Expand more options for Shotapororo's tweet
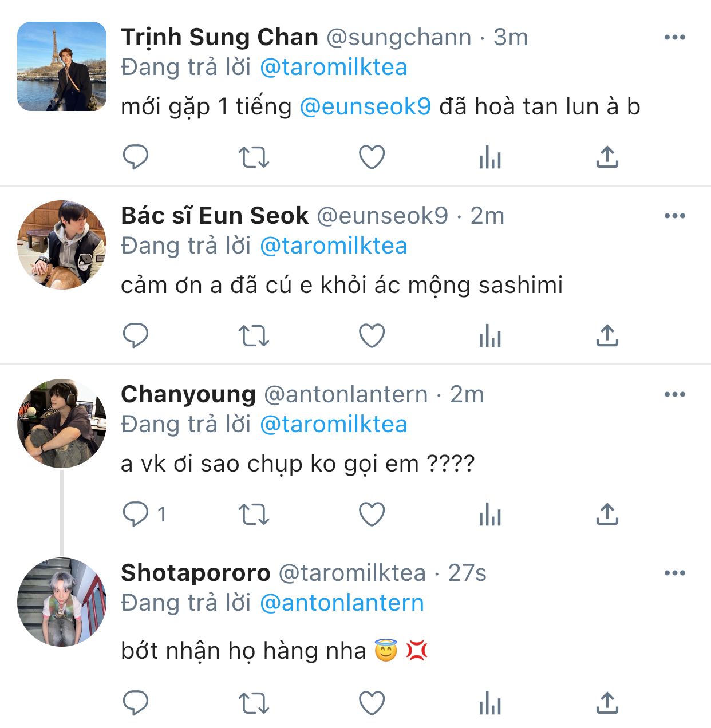 [x=674, y=573]
